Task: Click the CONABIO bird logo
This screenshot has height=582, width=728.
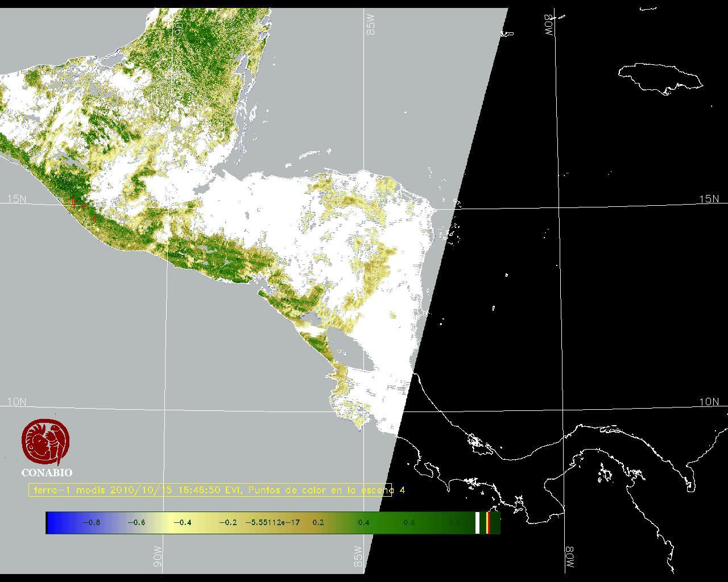Action: [46, 441]
